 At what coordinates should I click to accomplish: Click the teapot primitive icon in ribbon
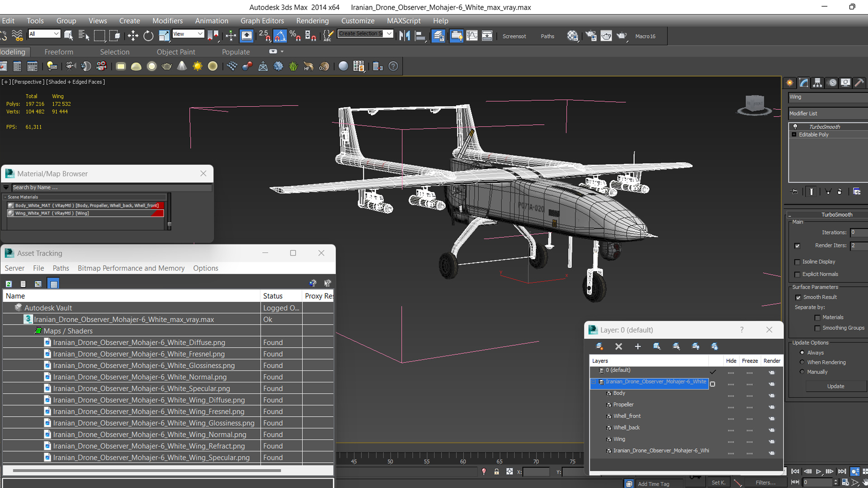(x=166, y=66)
